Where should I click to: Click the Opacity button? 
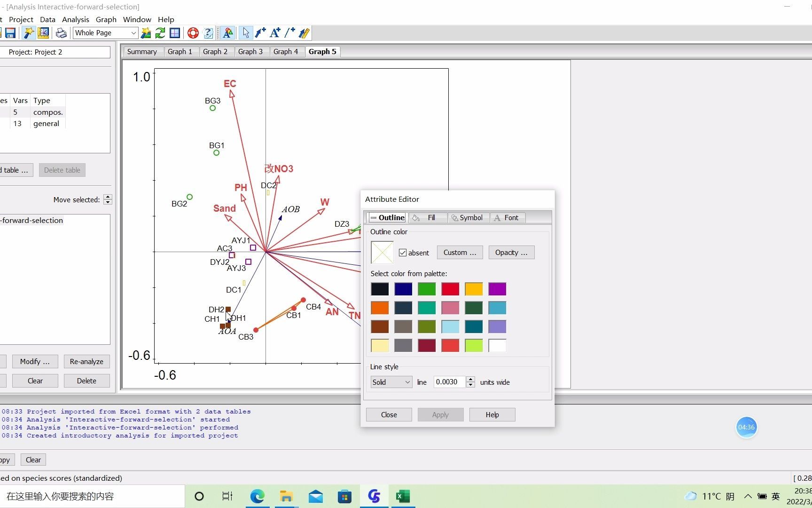pyautogui.click(x=511, y=253)
